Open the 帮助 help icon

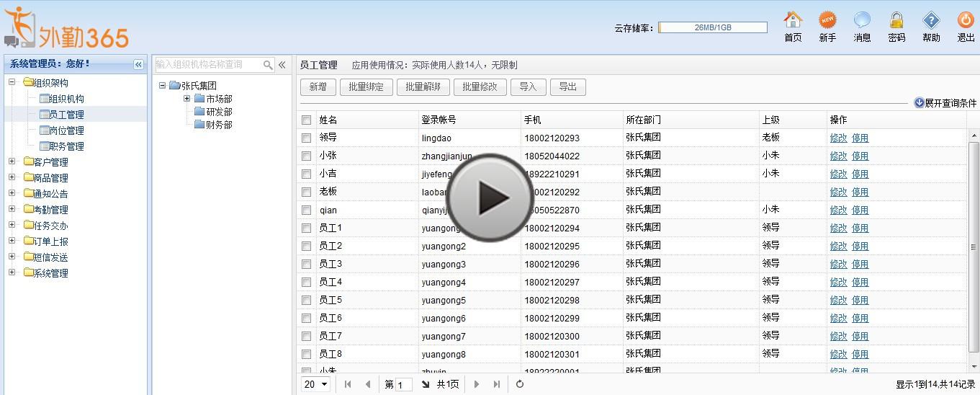pyautogui.click(x=931, y=20)
